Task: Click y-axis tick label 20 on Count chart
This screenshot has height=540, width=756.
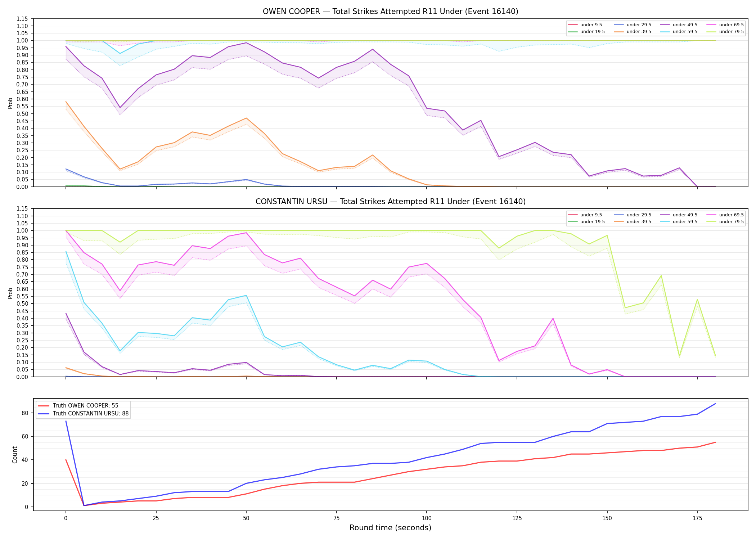Action: 25,483
